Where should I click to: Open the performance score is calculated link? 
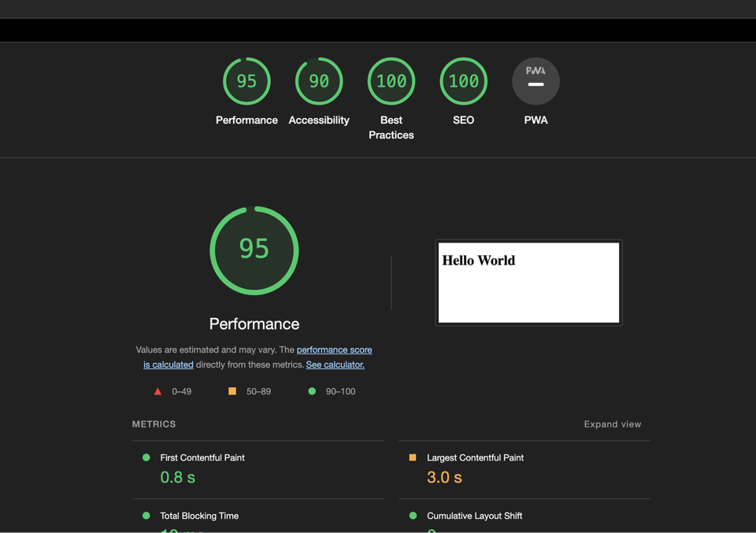pos(334,350)
